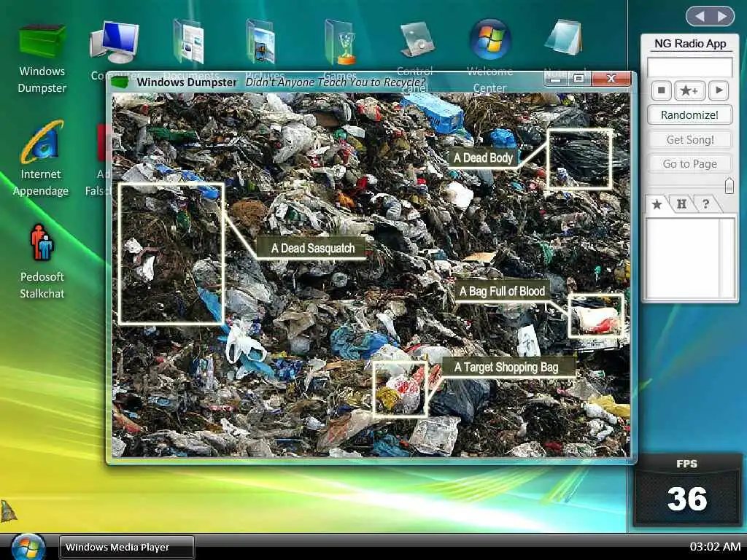Open the Notepad desktop icon

click(564, 37)
